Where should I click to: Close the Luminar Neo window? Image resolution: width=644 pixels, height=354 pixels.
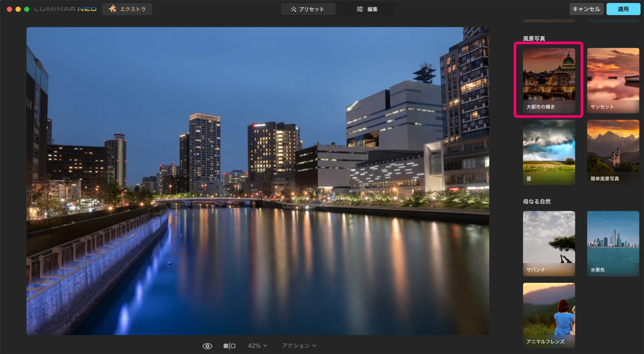tap(9, 9)
